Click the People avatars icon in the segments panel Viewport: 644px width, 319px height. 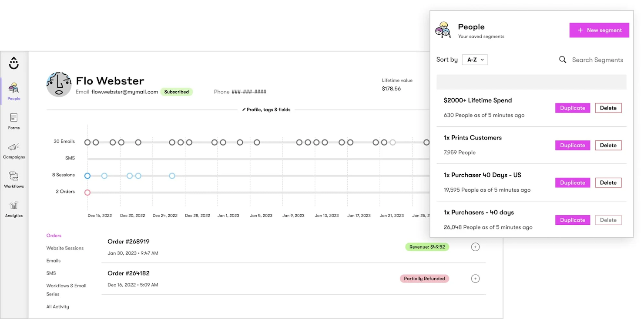pos(443,30)
